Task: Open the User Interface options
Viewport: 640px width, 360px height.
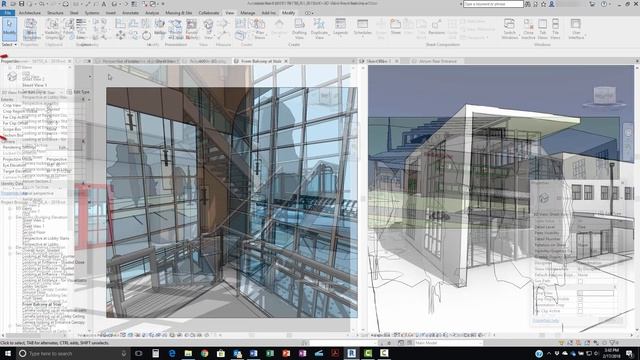Action: (576, 29)
